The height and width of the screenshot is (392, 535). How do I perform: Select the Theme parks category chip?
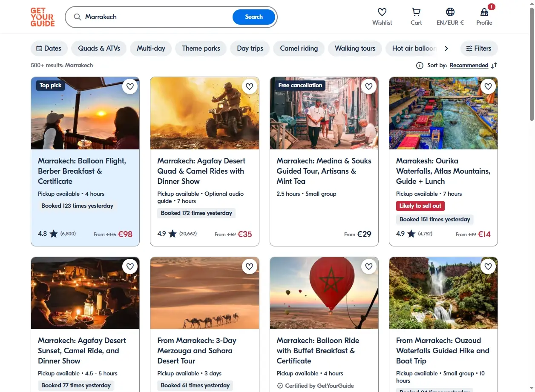click(x=201, y=48)
